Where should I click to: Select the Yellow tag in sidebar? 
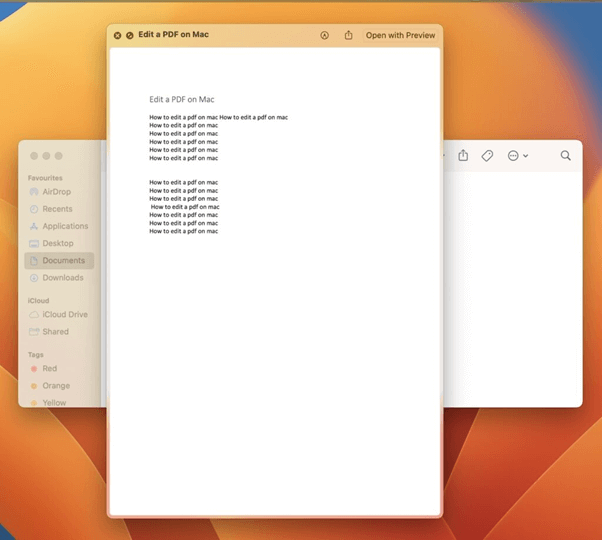[59, 403]
